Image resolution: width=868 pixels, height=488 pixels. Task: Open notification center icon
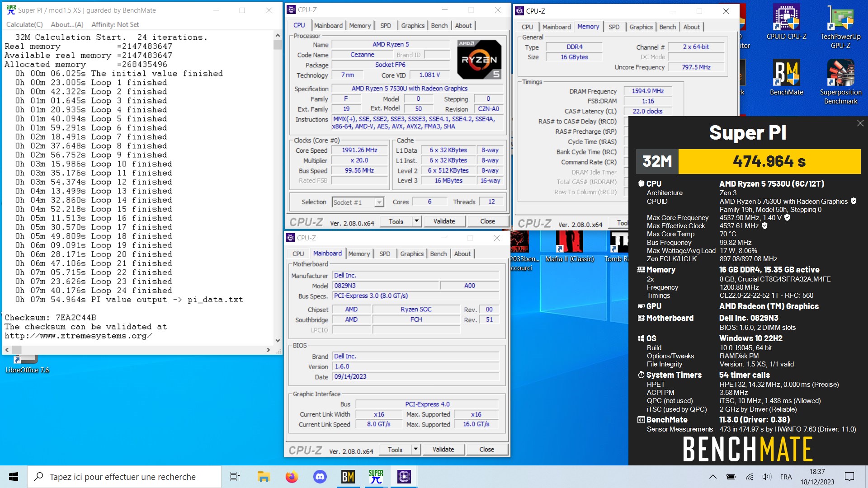[849, 477]
